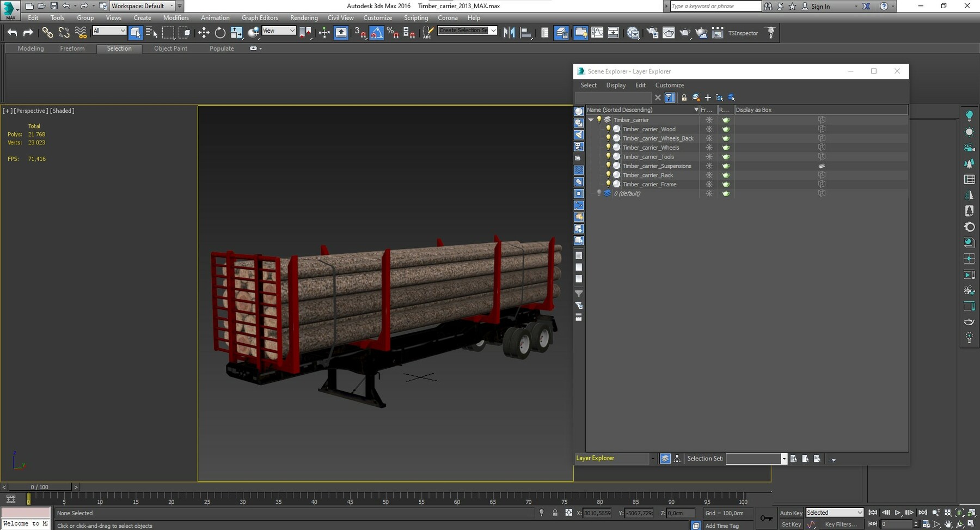The width and height of the screenshot is (980, 530).
Task: Open the Curve Editor from the toolbar
Action: 597,33
